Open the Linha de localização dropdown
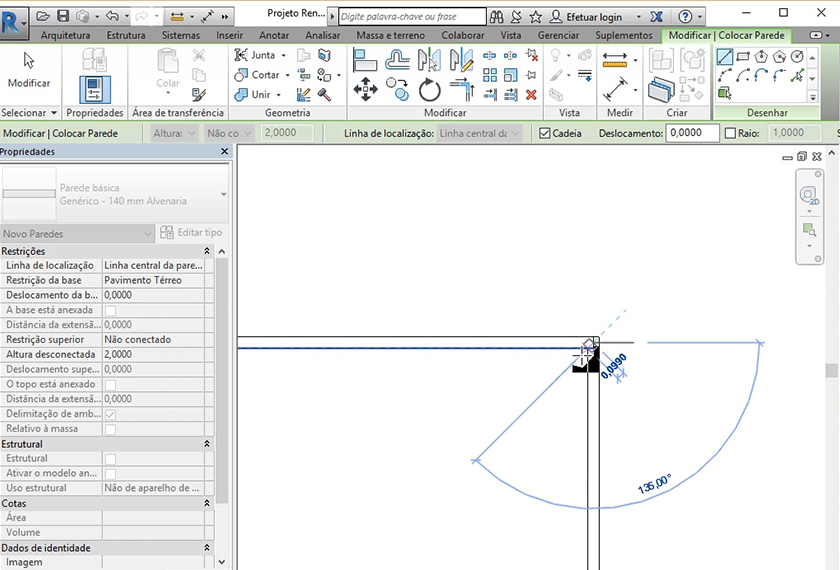Screen dimensions: 840x570 479,133
